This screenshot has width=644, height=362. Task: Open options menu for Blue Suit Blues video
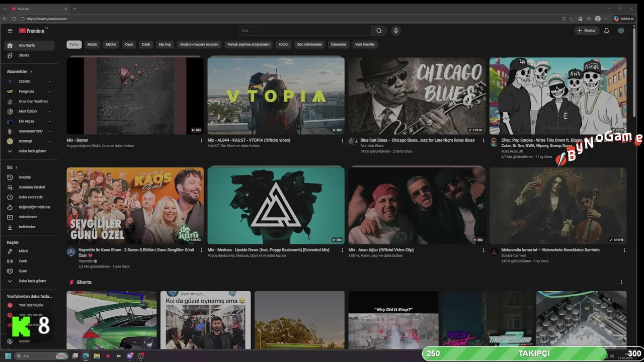tap(484, 141)
